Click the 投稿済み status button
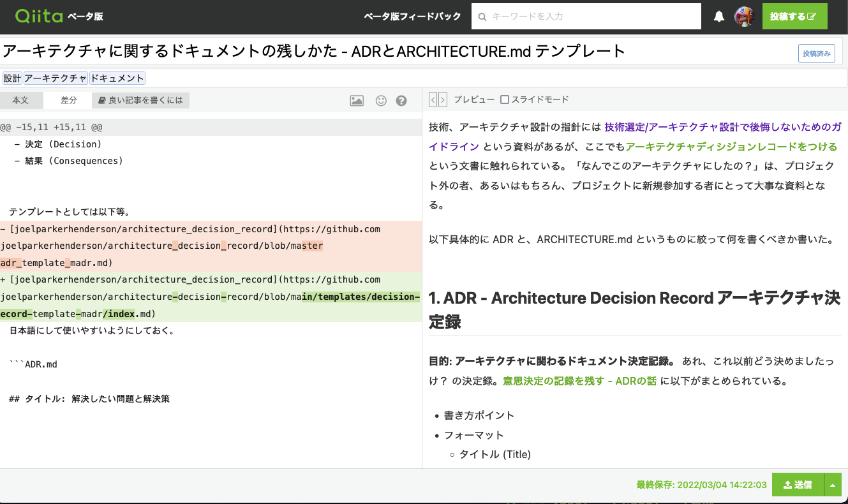The width and height of the screenshot is (848, 504). [x=817, y=54]
